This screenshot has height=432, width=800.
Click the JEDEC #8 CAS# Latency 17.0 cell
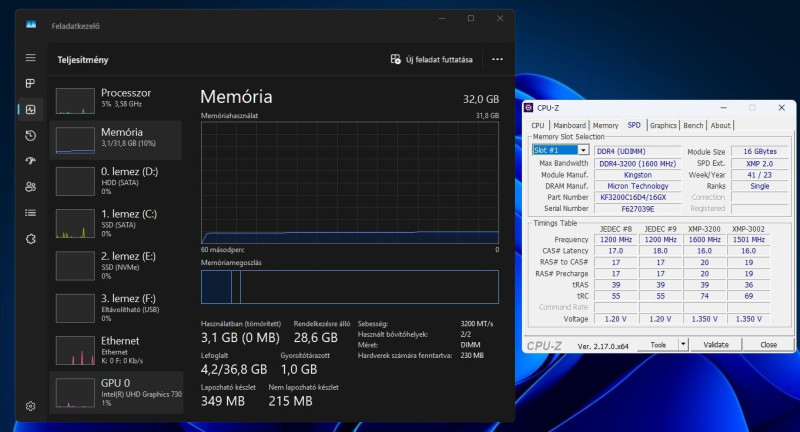pos(616,251)
